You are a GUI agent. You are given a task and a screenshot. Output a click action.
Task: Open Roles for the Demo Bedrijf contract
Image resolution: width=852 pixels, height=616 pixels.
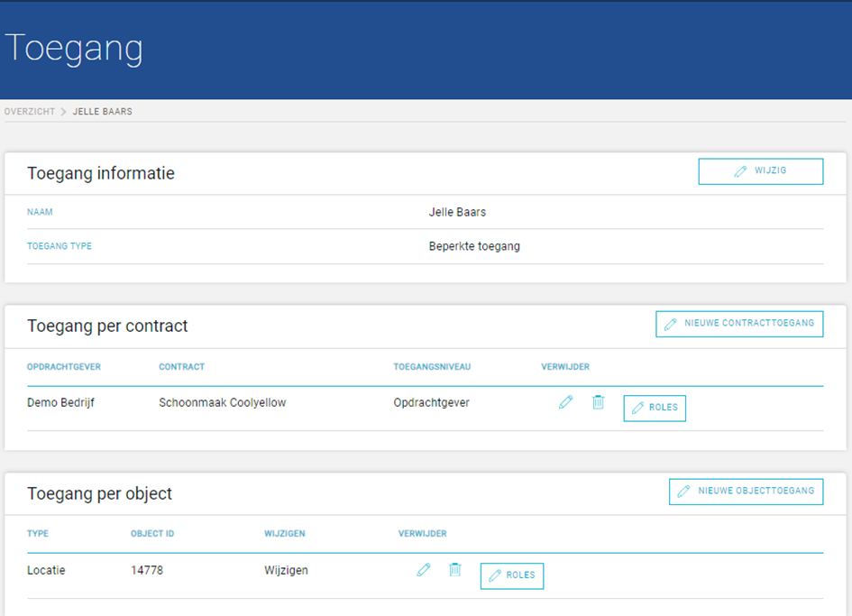[655, 408]
